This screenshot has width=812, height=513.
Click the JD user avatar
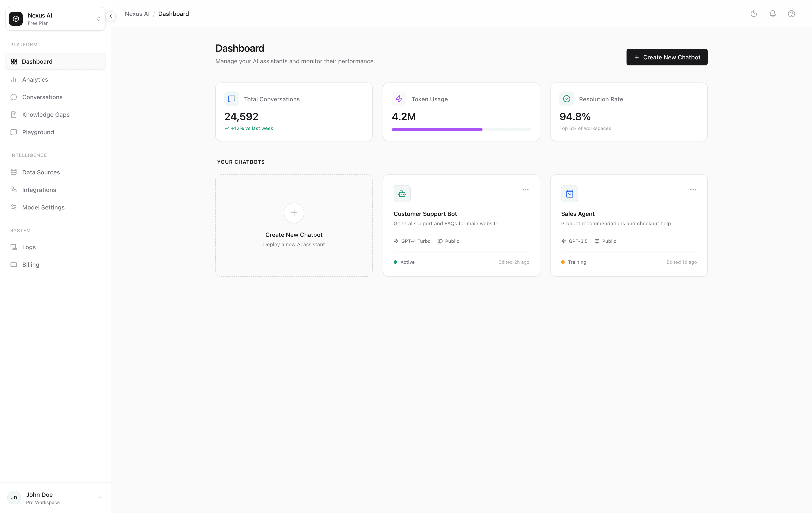tap(14, 497)
